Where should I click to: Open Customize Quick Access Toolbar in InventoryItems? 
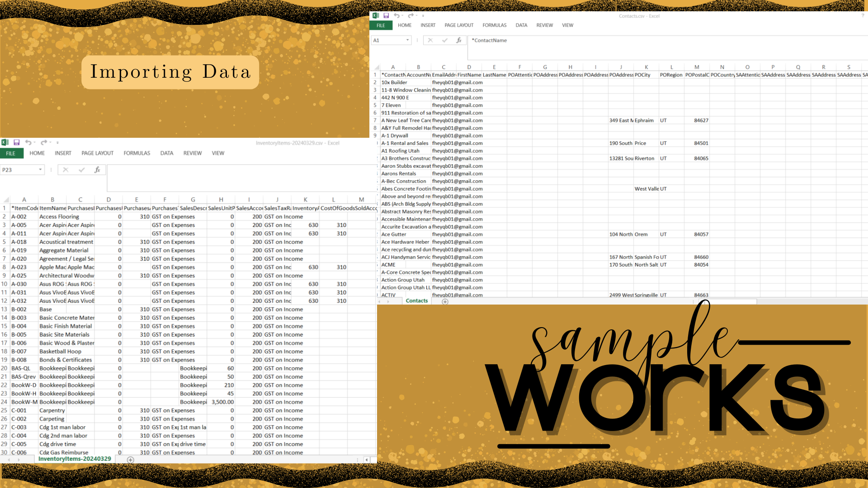coord(57,143)
